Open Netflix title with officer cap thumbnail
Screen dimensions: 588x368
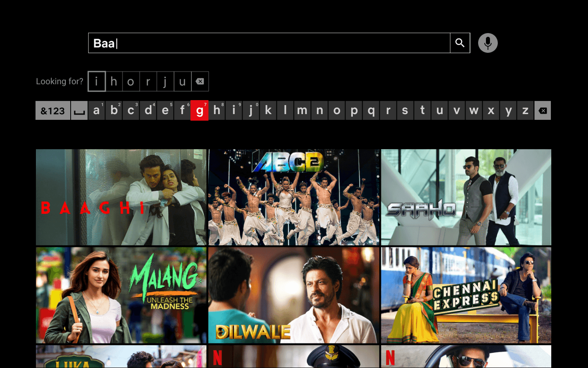pyautogui.click(x=294, y=357)
